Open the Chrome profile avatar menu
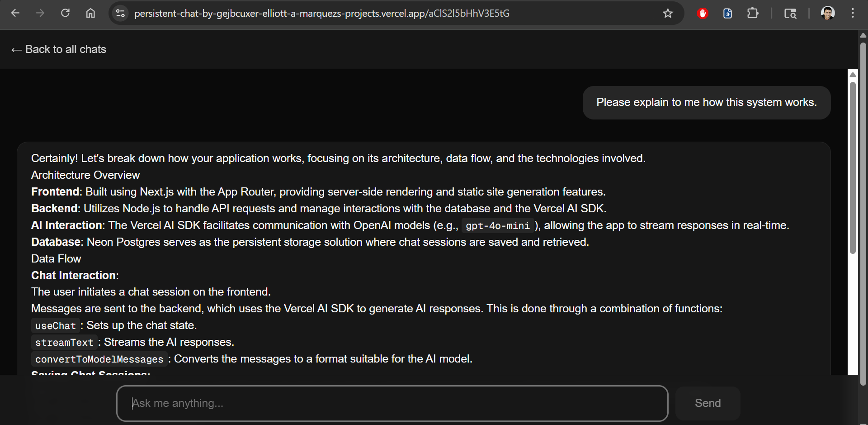Image resolution: width=868 pixels, height=425 pixels. click(x=828, y=13)
